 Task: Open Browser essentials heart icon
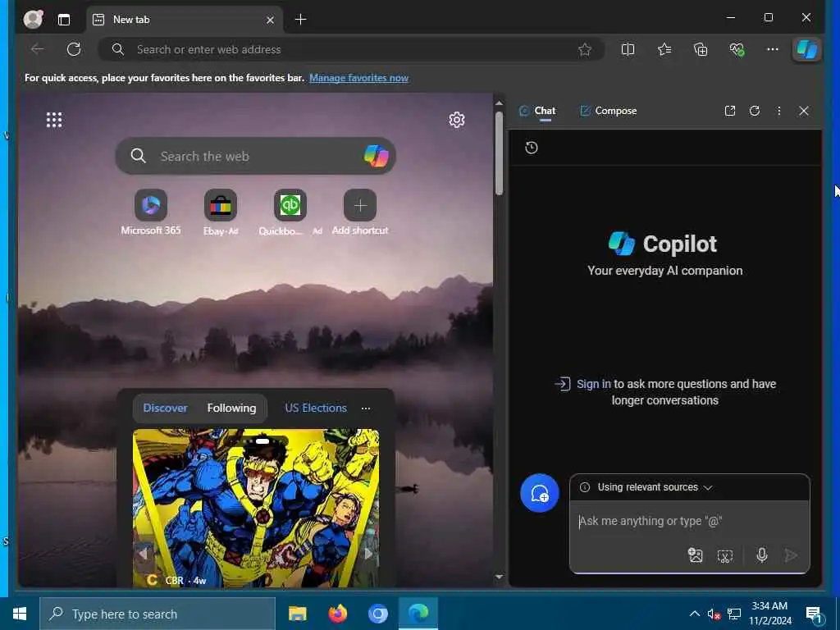point(737,49)
